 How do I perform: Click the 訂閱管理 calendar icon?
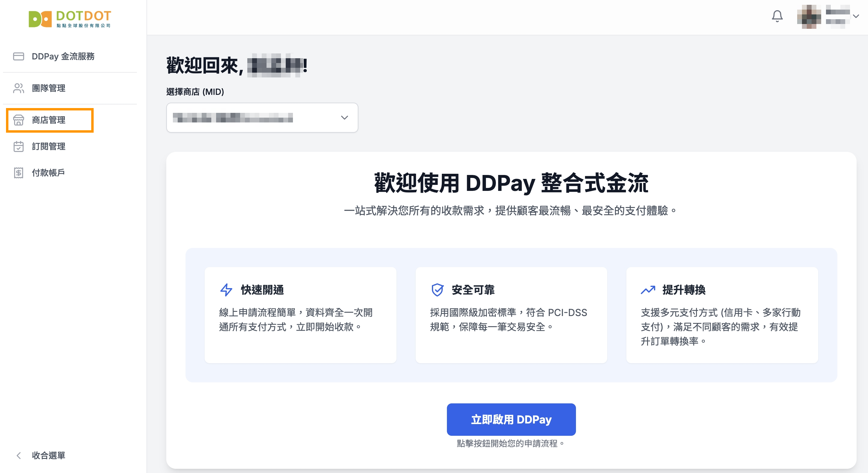pyautogui.click(x=19, y=146)
